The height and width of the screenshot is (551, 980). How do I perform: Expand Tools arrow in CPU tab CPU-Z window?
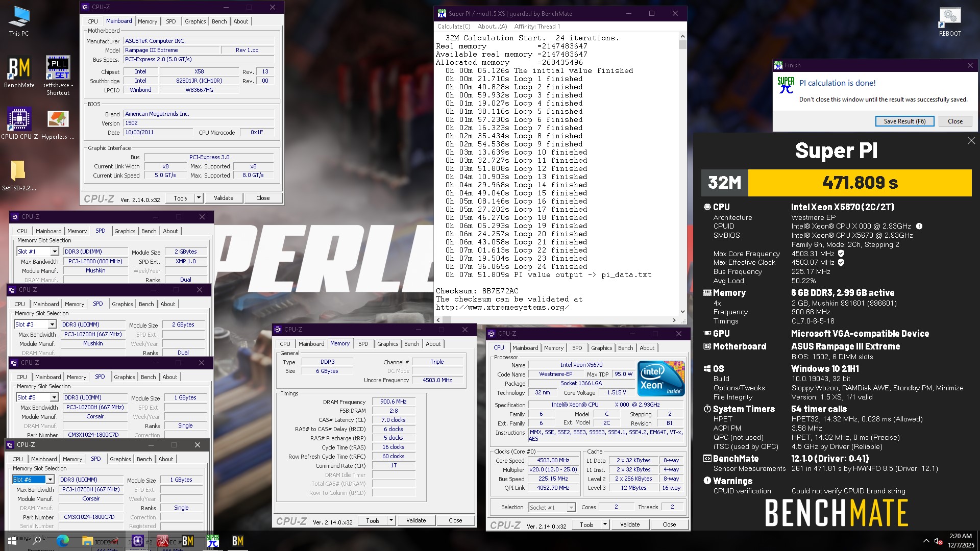605,524
